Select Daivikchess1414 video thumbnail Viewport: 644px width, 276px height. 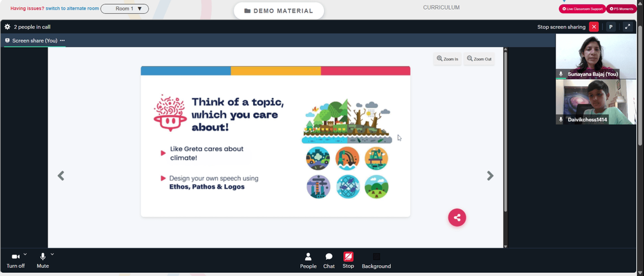pos(596,102)
